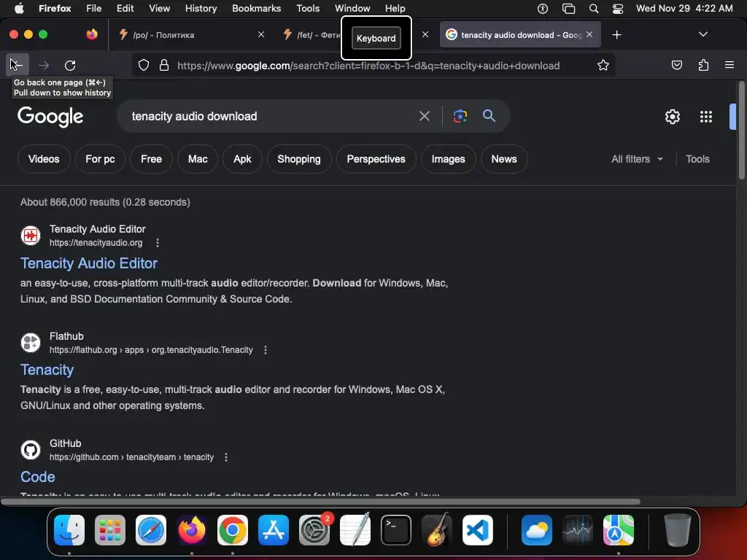Submit search with magnifier icon
The image size is (747, 560).
tap(489, 116)
